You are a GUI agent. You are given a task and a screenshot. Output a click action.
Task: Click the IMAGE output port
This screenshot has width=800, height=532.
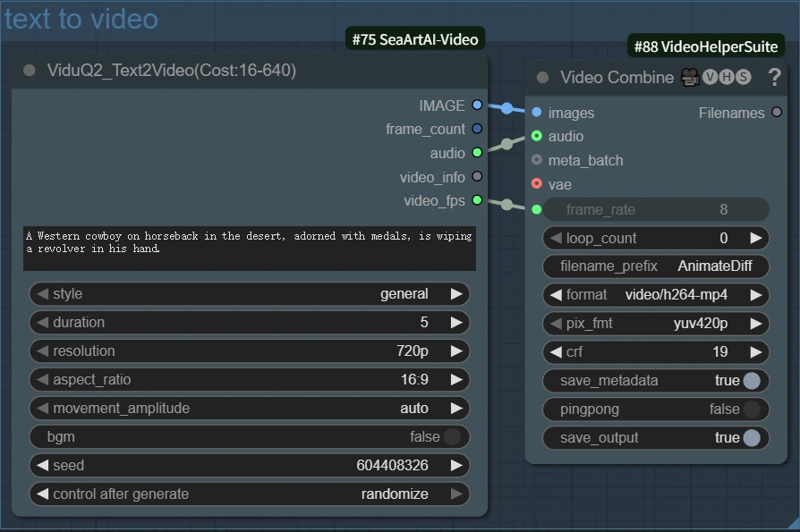point(477,106)
